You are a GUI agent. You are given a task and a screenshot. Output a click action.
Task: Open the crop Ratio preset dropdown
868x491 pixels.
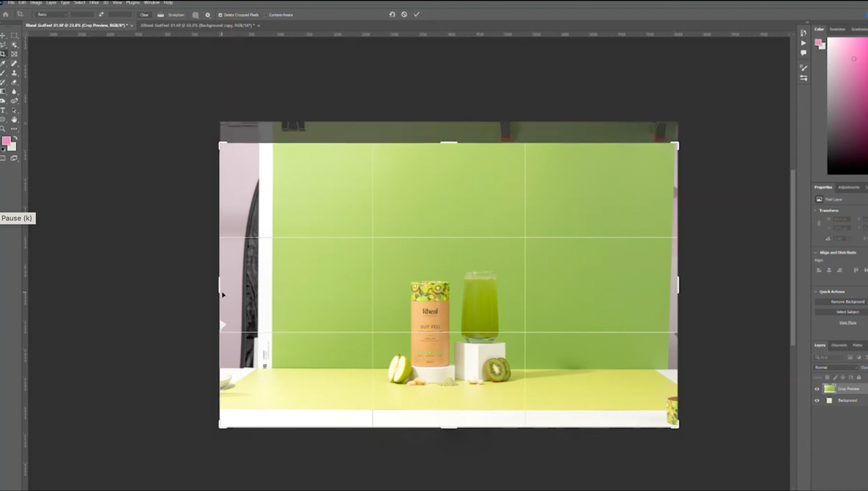coord(51,15)
